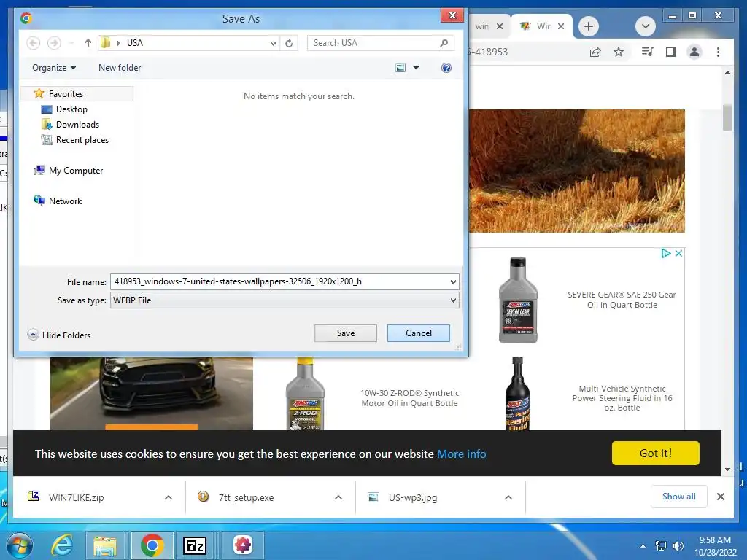Open 7-Zip from taskbar
The width and height of the screenshot is (747, 560).
(195, 545)
